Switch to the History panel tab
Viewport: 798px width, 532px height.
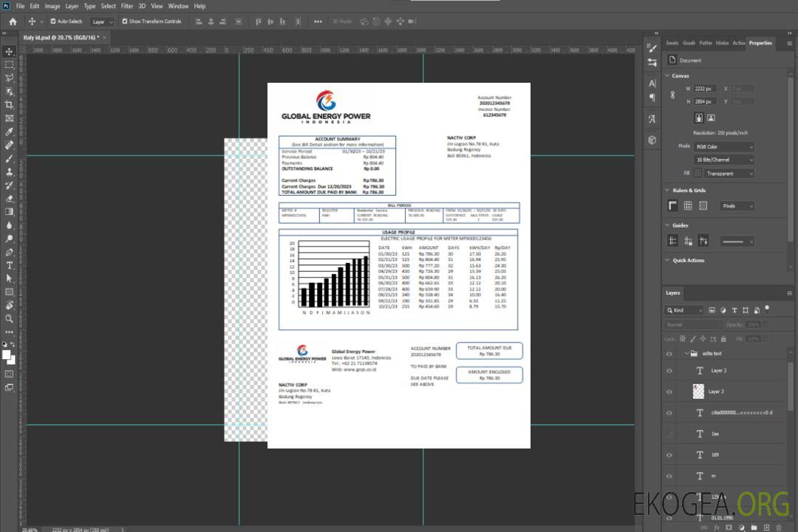(722, 43)
